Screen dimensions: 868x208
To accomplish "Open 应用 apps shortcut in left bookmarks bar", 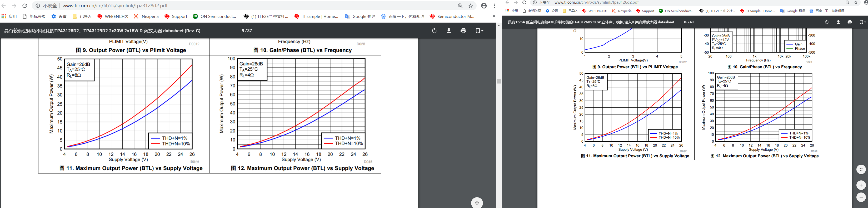I will [9, 16].
